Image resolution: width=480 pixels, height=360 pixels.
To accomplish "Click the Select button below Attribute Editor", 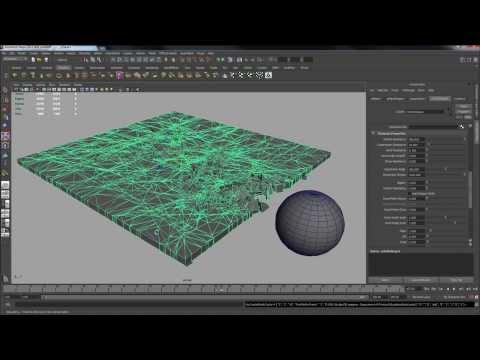I will click(x=385, y=280).
